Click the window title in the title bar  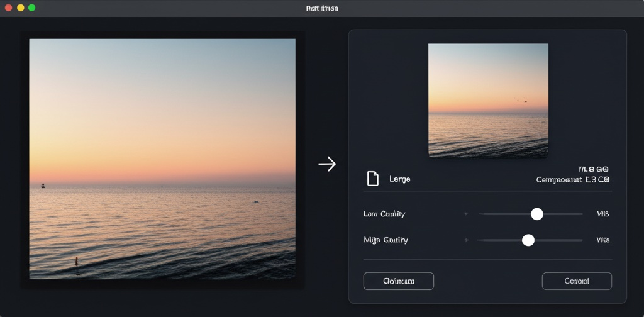pyautogui.click(x=321, y=8)
